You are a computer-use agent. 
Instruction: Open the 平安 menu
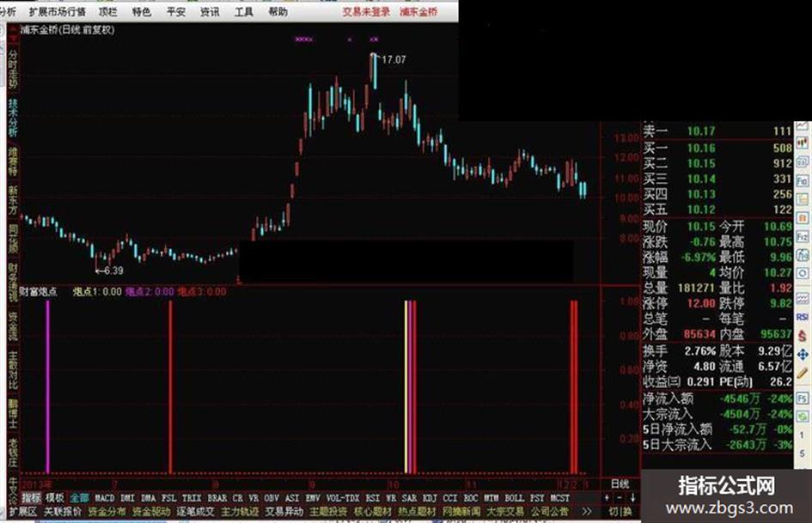point(175,11)
